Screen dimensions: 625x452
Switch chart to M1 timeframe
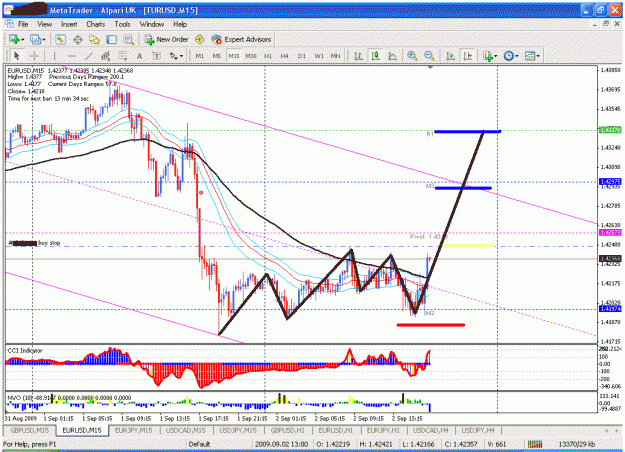point(200,56)
